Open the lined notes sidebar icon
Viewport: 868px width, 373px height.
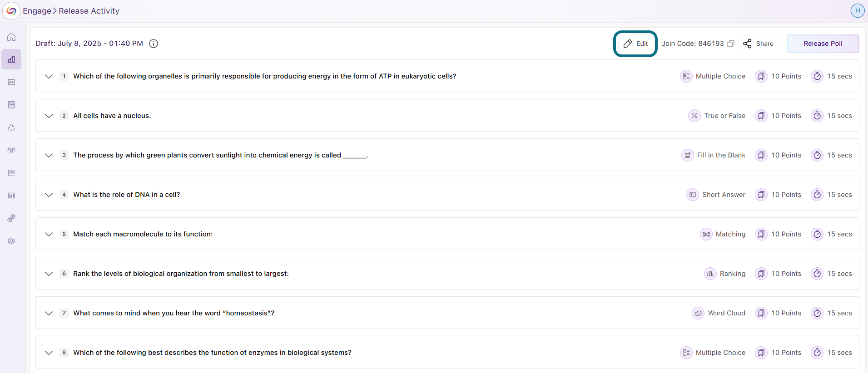[x=11, y=173]
